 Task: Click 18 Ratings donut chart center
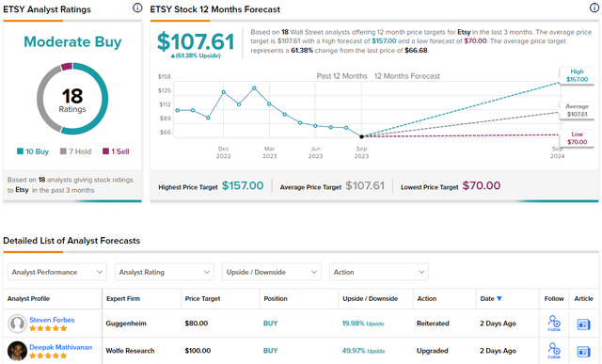click(x=72, y=100)
